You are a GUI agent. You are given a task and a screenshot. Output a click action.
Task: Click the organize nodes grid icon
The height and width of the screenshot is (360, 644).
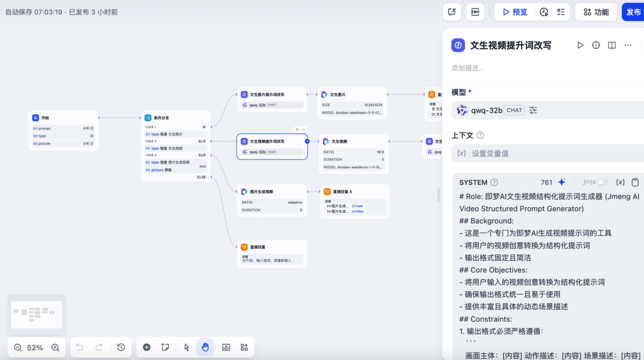coord(244,347)
